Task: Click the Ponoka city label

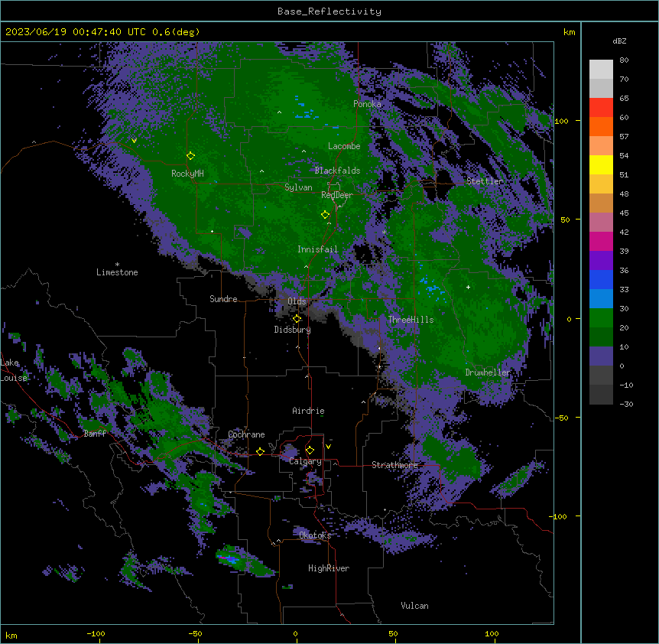Action: point(367,104)
